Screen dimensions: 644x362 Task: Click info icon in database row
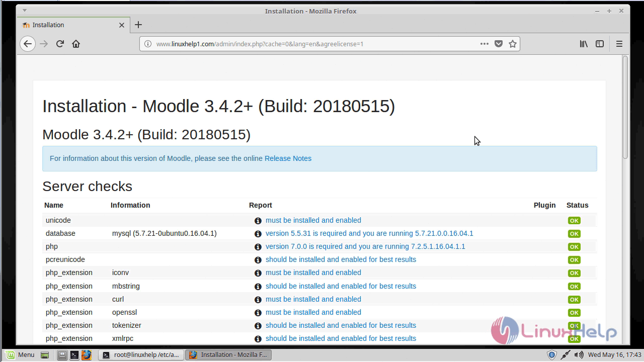[258, 234]
